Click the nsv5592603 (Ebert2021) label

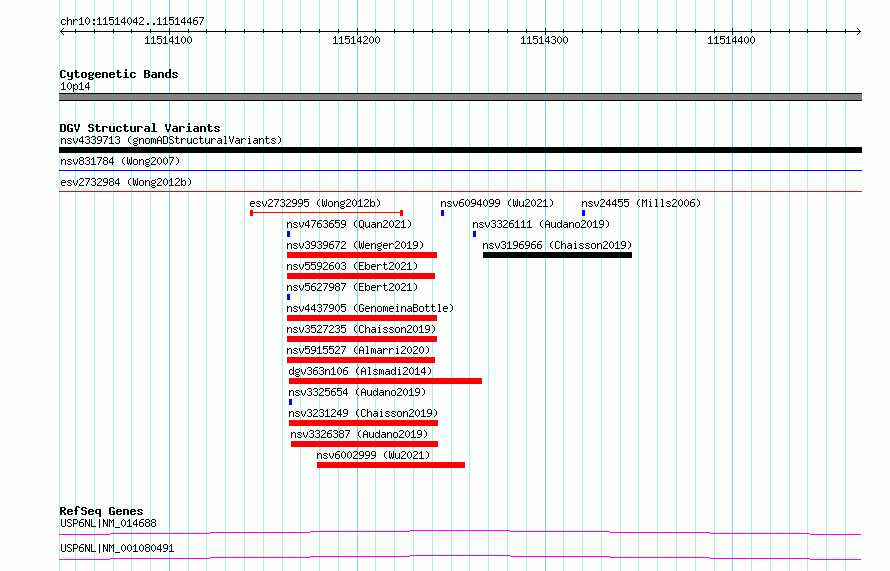click(352, 266)
